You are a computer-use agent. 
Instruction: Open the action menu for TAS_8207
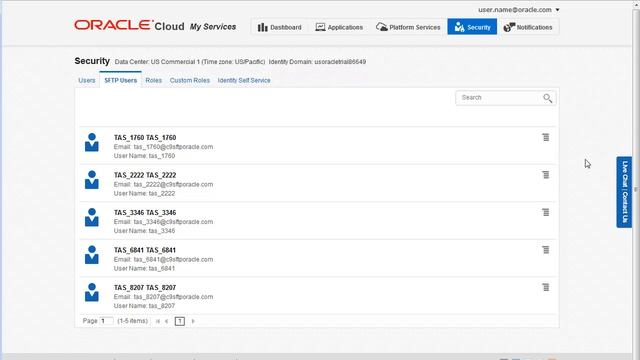546,287
